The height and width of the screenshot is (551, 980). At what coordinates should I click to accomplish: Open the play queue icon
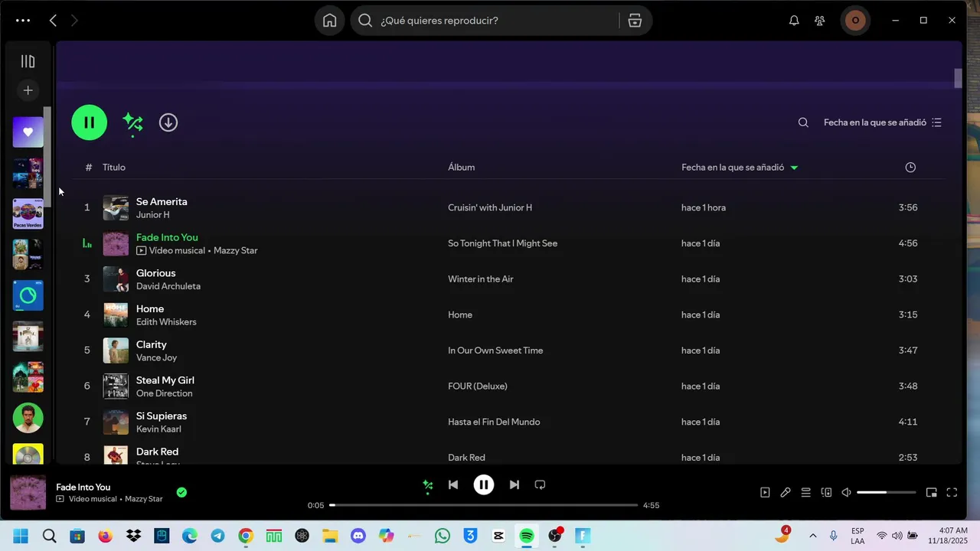(x=806, y=493)
